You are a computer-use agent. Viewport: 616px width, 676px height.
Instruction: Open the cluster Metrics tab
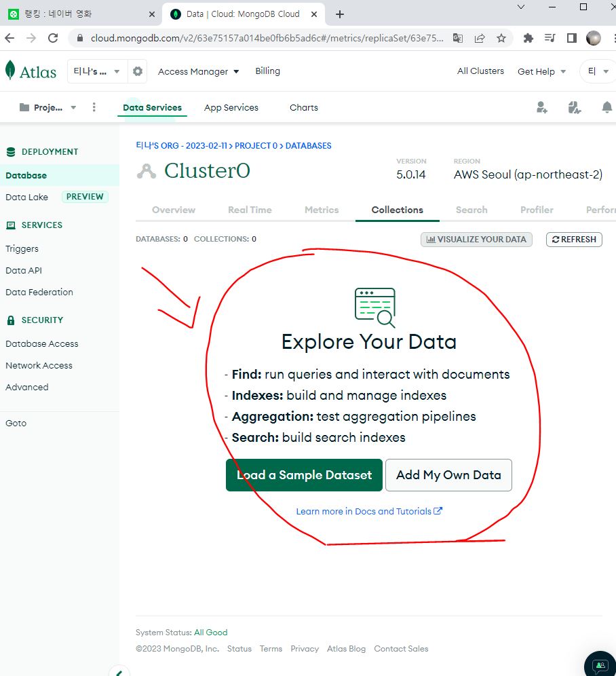pos(322,210)
